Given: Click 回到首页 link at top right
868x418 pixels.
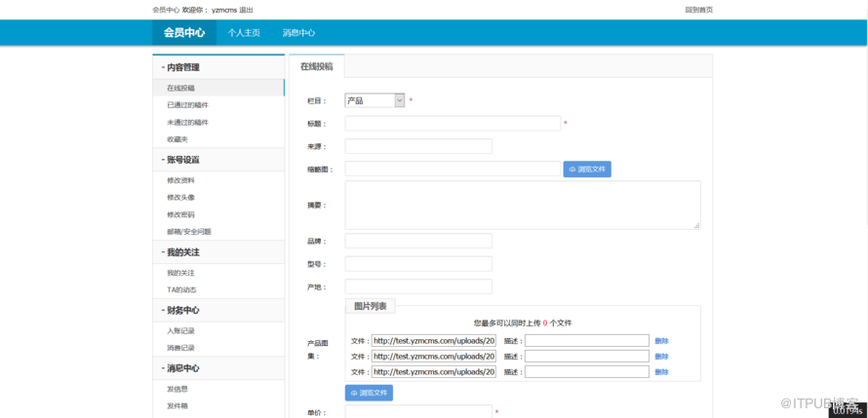Looking at the screenshot, I should click(x=698, y=10).
